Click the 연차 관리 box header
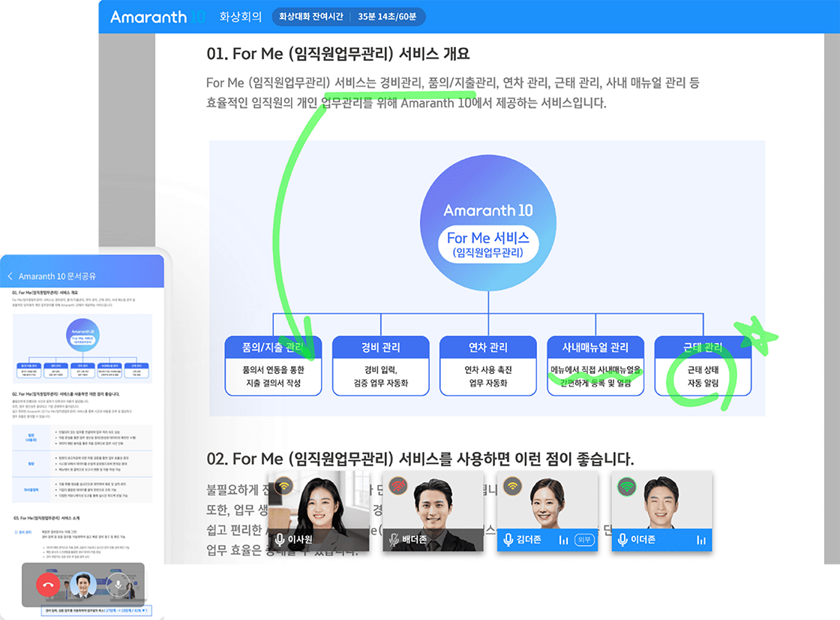This screenshot has width=840, height=620. pos(488,348)
